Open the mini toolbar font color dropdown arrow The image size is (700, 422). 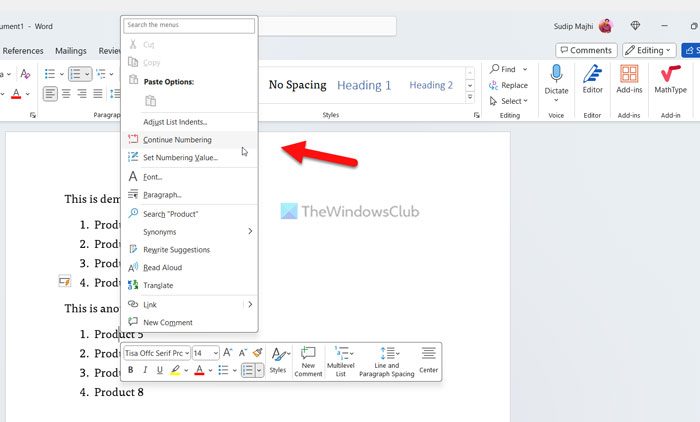(x=210, y=370)
